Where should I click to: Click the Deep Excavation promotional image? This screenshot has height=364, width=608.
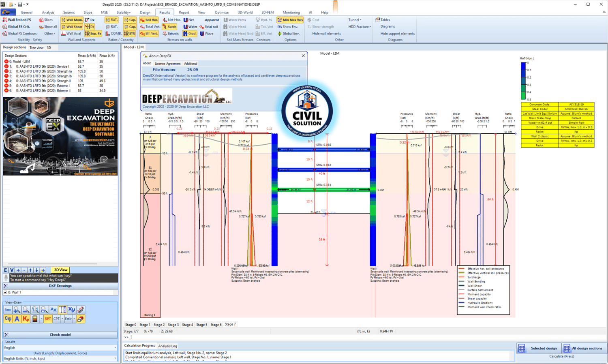[x=60, y=136]
